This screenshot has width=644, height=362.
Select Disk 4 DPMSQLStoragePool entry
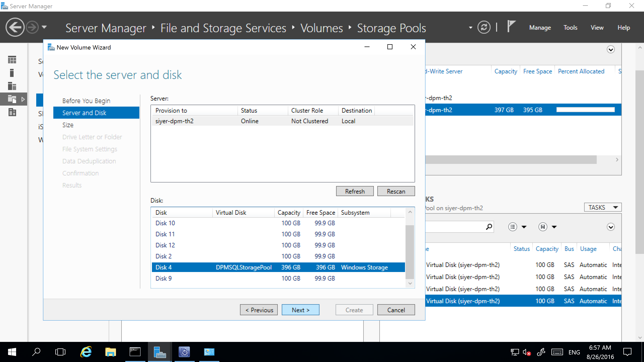click(279, 267)
